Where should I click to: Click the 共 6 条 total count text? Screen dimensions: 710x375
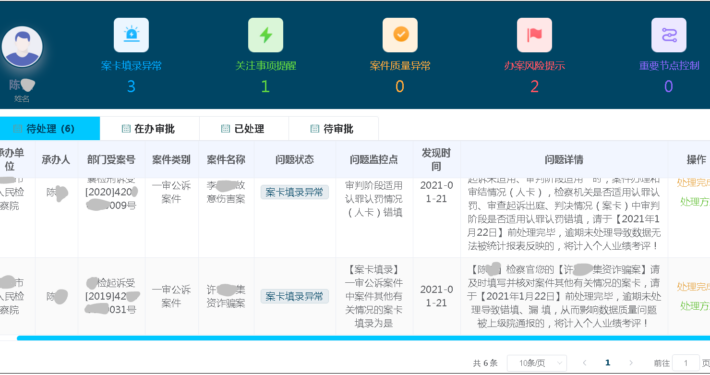[x=485, y=363]
